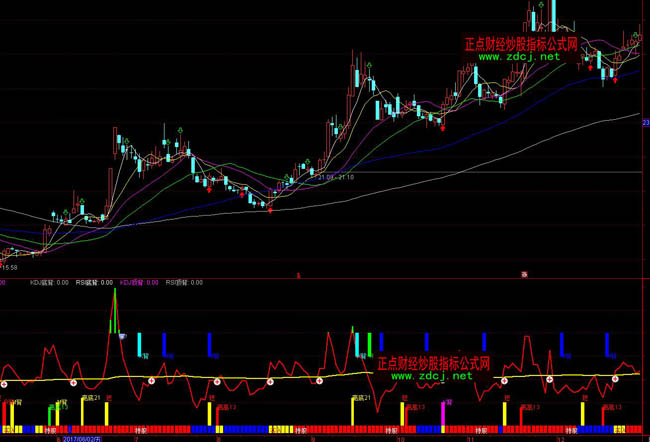The width and height of the screenshot is (650, 442).
Task: Click month 10 on the bottom time axis
Action: (x=401, y=438)
